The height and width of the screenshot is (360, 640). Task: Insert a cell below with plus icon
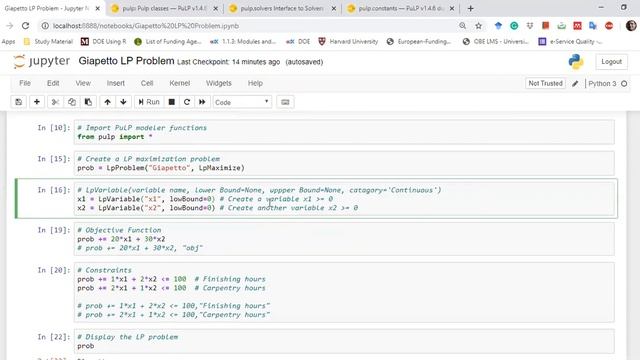(x=37, y=102)
